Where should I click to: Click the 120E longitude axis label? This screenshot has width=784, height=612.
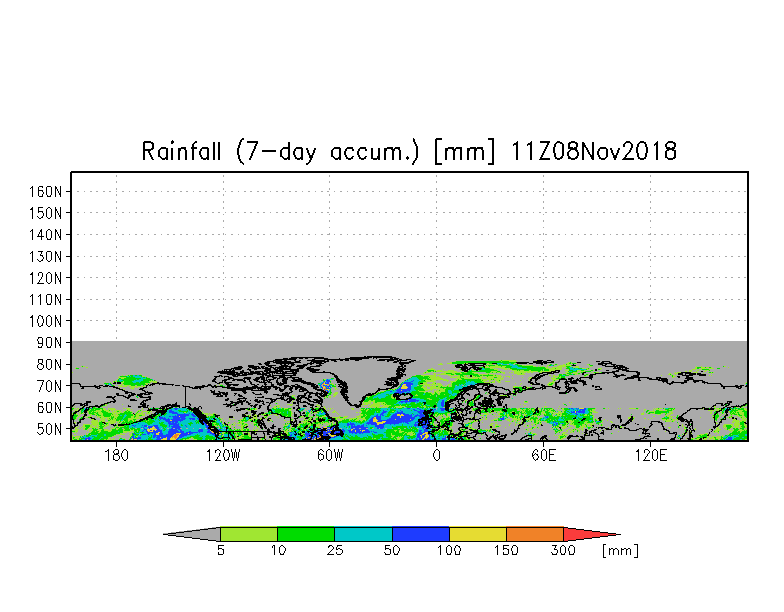650,456
